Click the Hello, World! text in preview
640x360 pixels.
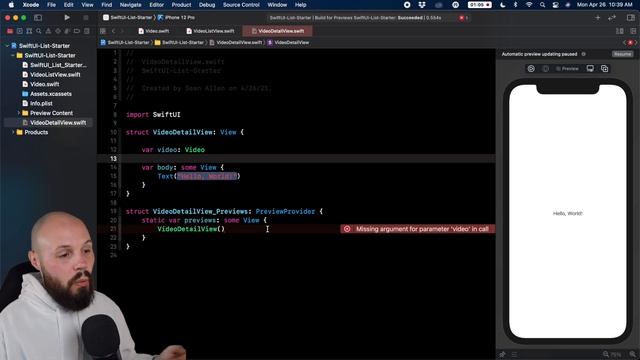tap(568, 213)
